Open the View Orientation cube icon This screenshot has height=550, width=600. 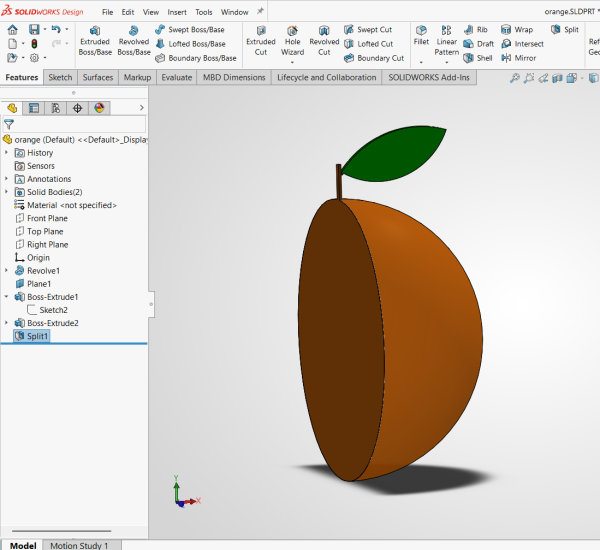[572, 78]
